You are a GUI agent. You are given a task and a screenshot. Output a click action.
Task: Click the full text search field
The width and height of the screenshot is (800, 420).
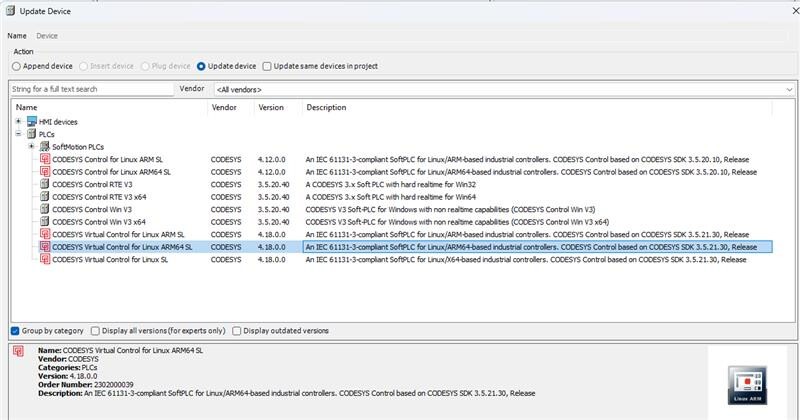[x=90, y=89]
